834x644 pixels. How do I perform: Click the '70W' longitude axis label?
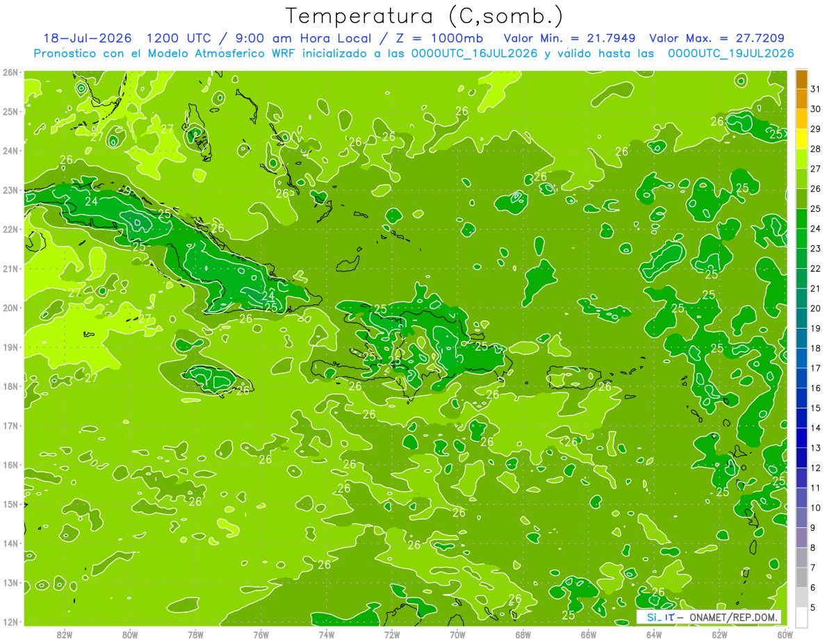coord(457,635)
